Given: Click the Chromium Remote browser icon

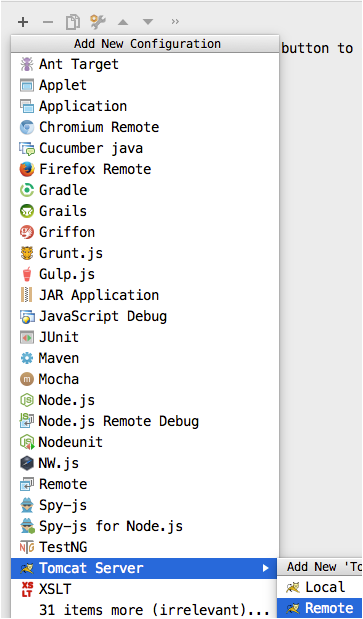Looking at the screenshot, I should pos(27,127).
